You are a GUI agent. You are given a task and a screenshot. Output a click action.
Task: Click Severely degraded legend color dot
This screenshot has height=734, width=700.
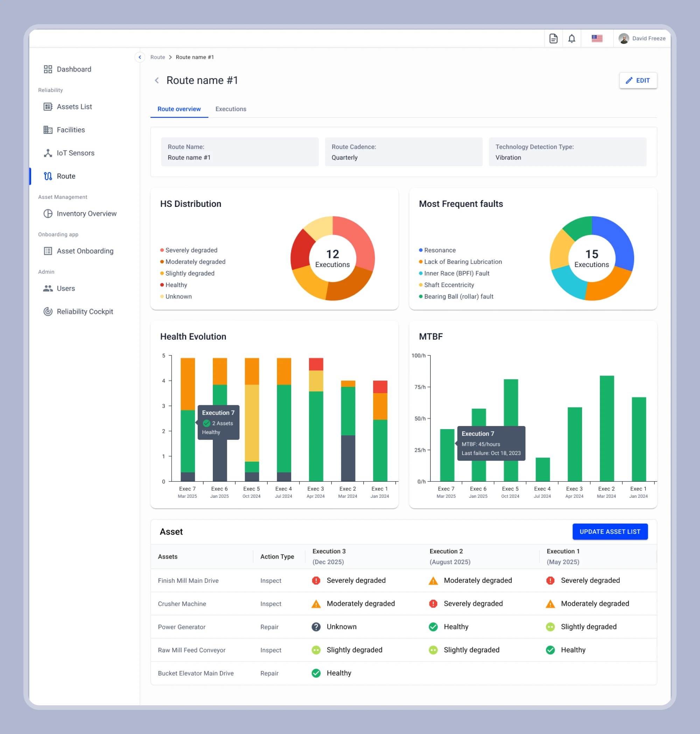coord(162,250)
